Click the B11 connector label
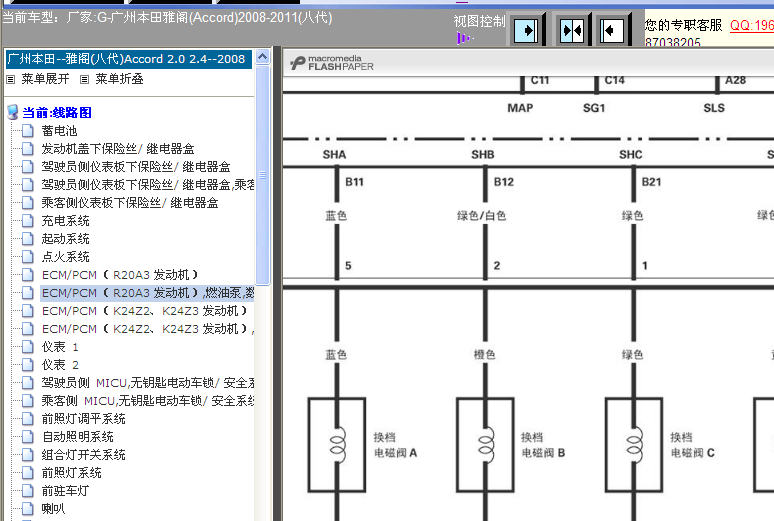This screenshot has width=774, height=521. pyautogui.click(x=354, y=182)
